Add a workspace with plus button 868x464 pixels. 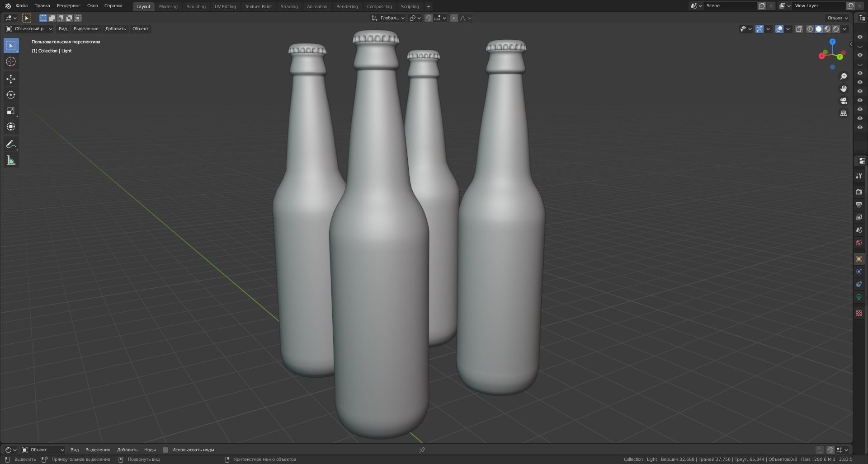click(429, 6)
